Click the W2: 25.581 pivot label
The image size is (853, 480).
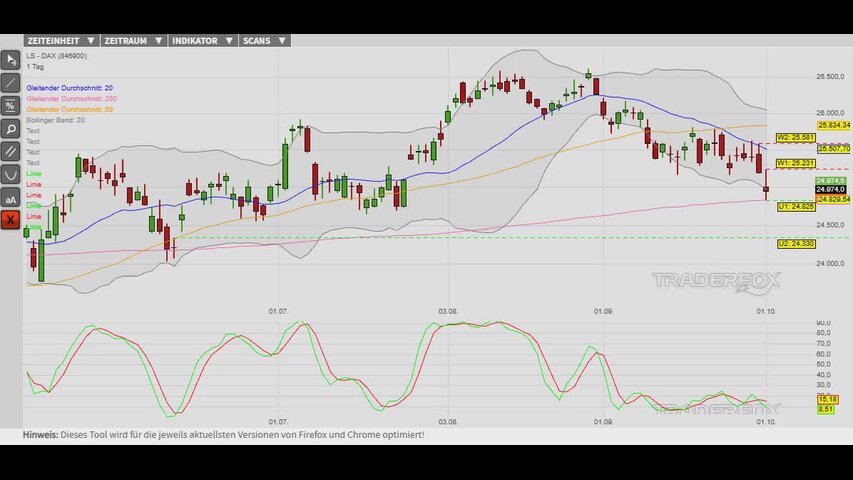[x=795, y=137]
